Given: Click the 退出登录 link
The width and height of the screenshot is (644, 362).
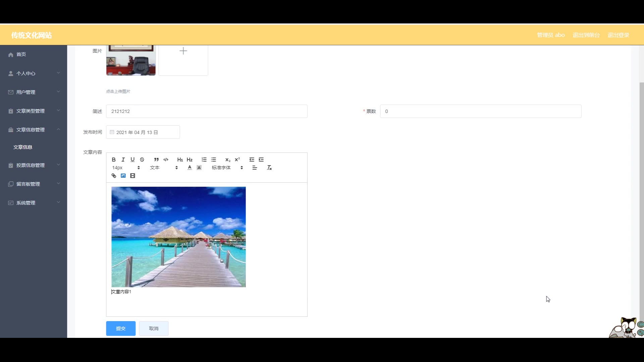Looking at the screenshot, I should tap(618, 35).
